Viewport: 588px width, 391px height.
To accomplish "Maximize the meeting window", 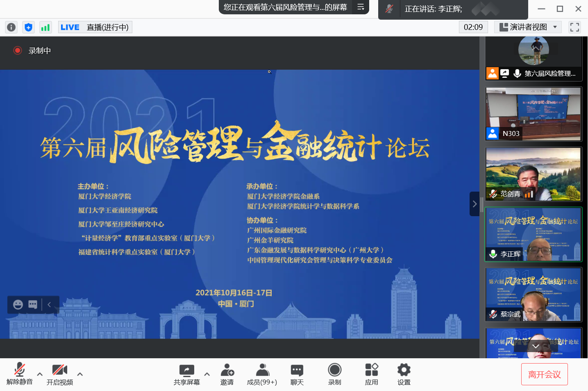I will click(x=560, y=9).
